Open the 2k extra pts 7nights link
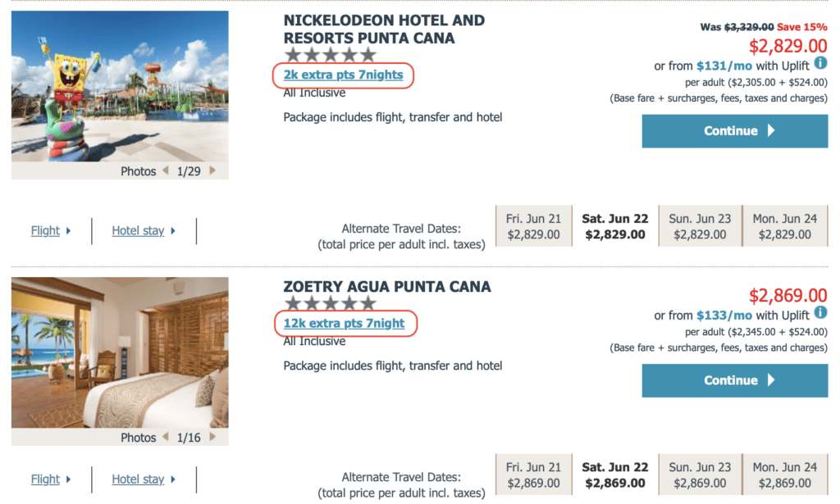This screenshot has width=840, height=504. tap(344, 75)
